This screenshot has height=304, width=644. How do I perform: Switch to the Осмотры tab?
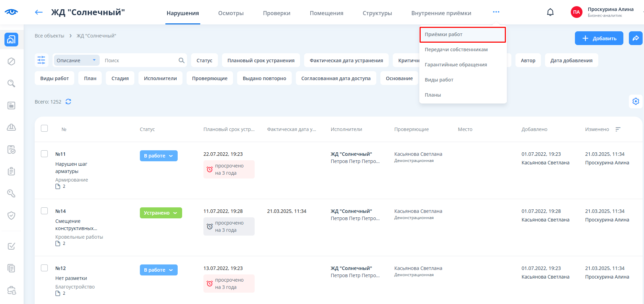(x=231, y=13)
